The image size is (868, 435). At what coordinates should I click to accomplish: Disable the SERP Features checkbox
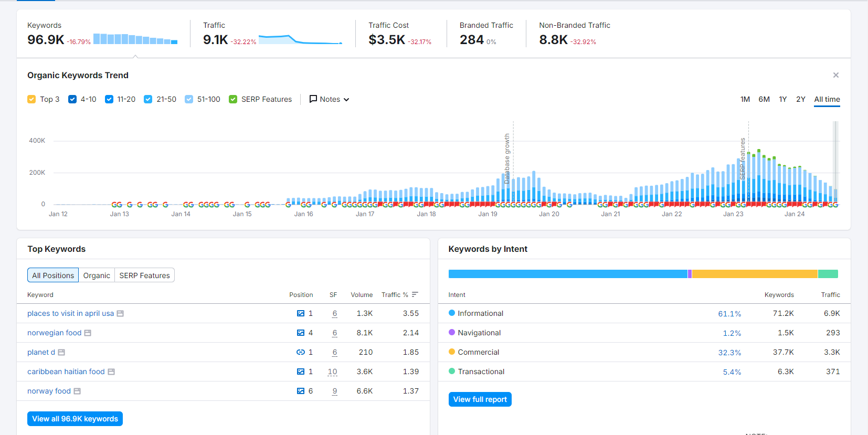point(233,99)
